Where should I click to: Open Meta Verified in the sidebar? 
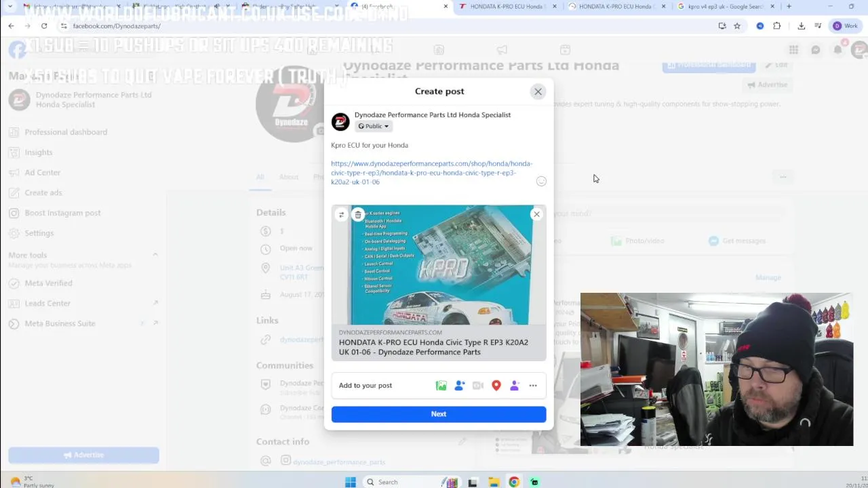pos(48,283)
